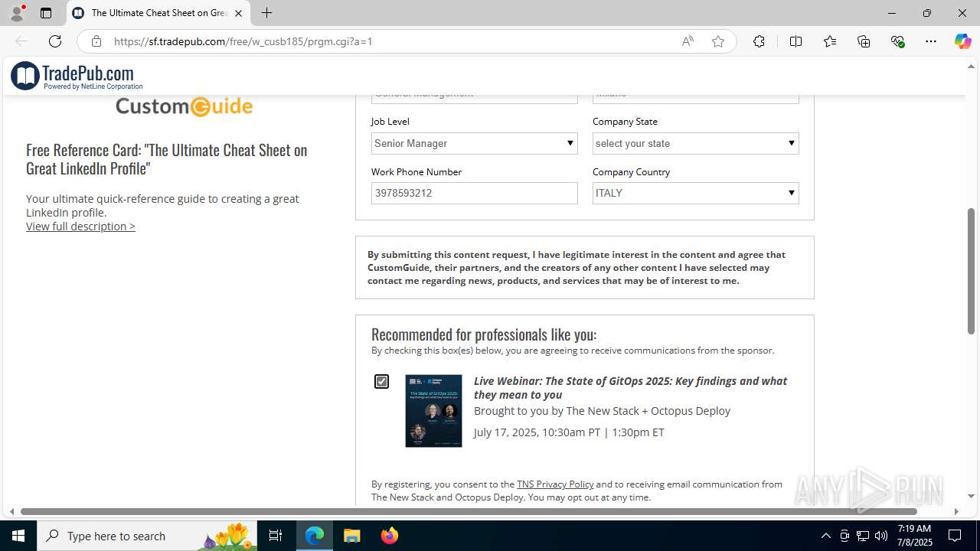Toggle Split screen view
Screen dimensions: 980x551
click(795, 41)
